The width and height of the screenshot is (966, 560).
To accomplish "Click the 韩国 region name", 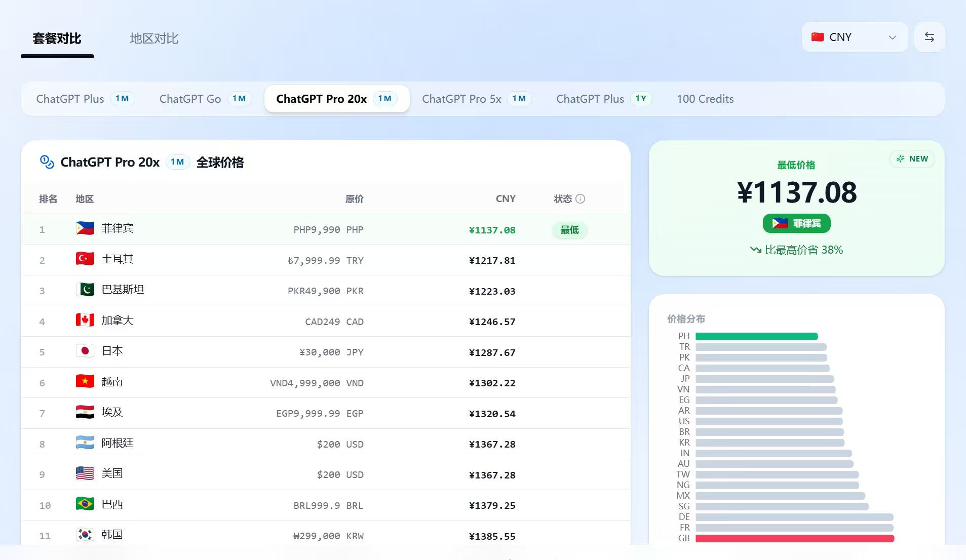I will click(112, 535).
